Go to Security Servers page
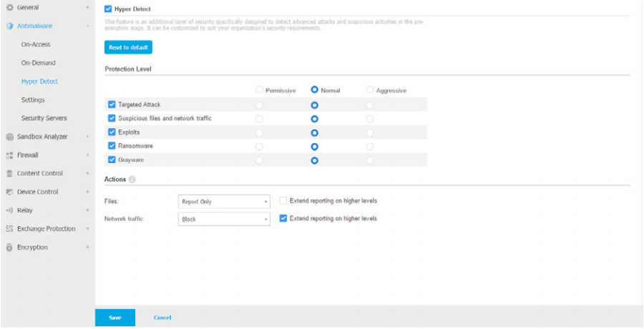The height and width of the screenshot is (329, 644). pos(44,118)
